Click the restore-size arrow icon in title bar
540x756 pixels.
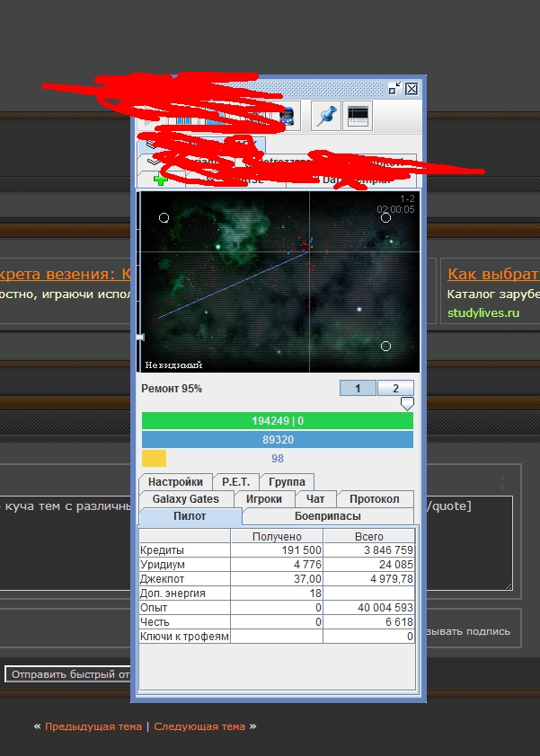(x=394, y=89)
